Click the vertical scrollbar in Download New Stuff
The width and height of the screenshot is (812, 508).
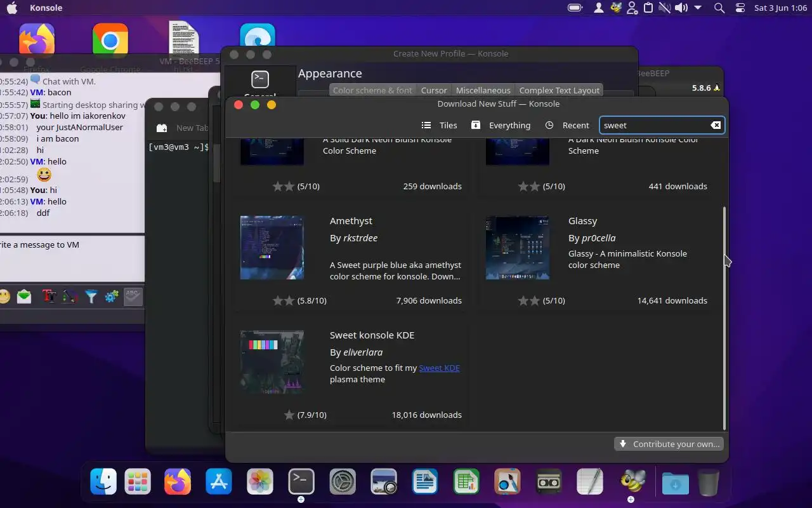click(724, 317)
